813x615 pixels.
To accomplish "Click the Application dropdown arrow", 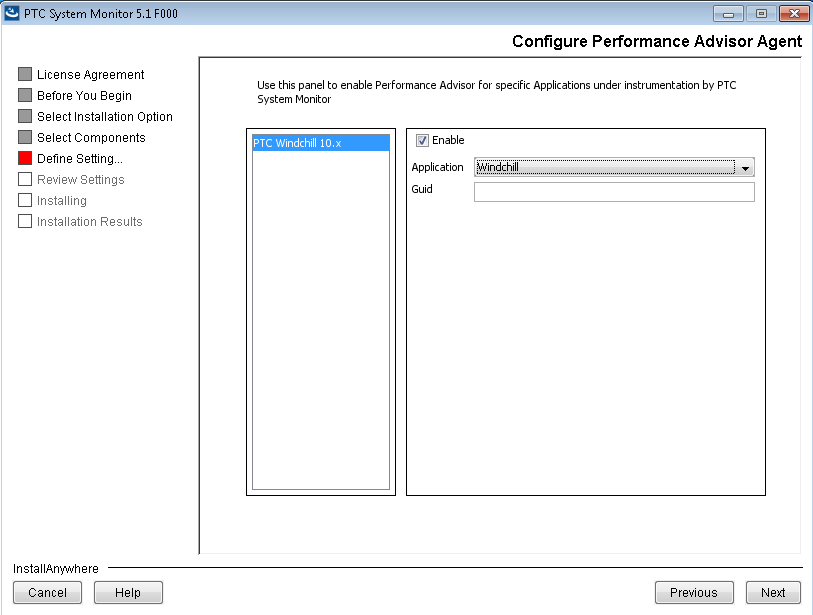I will coord(745,168).
